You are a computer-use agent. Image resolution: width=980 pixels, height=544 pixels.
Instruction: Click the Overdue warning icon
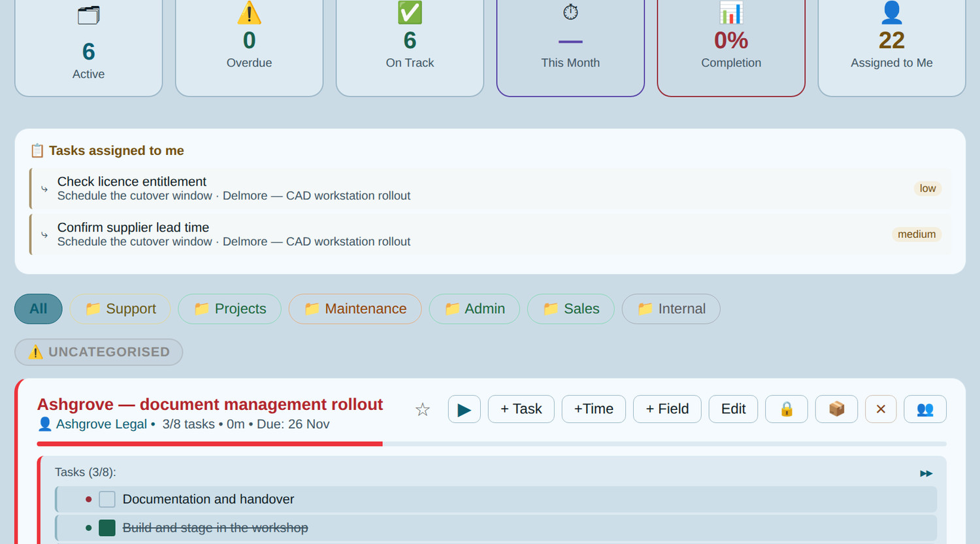(249, 12)
